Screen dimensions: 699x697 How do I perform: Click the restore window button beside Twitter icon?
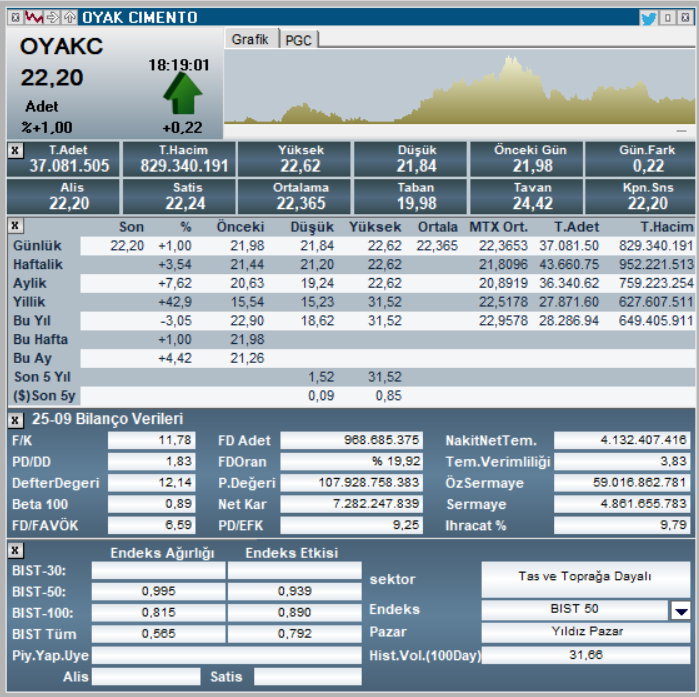coord(668,18)
